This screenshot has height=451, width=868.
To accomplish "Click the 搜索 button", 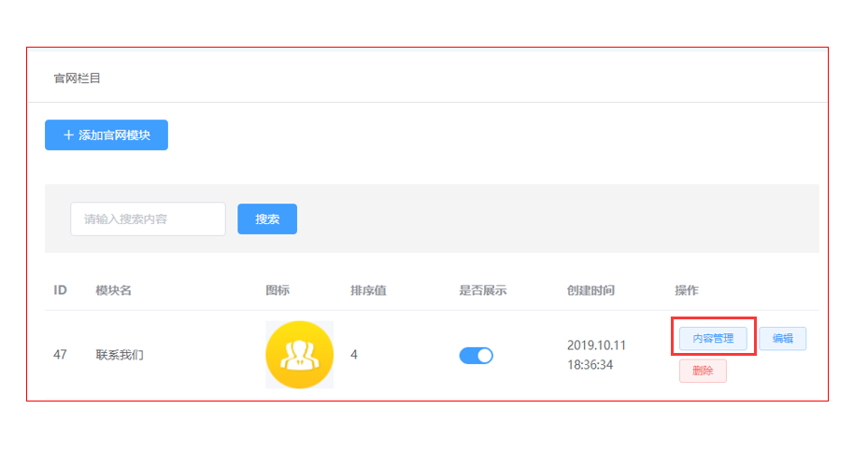I will [267, 219].
